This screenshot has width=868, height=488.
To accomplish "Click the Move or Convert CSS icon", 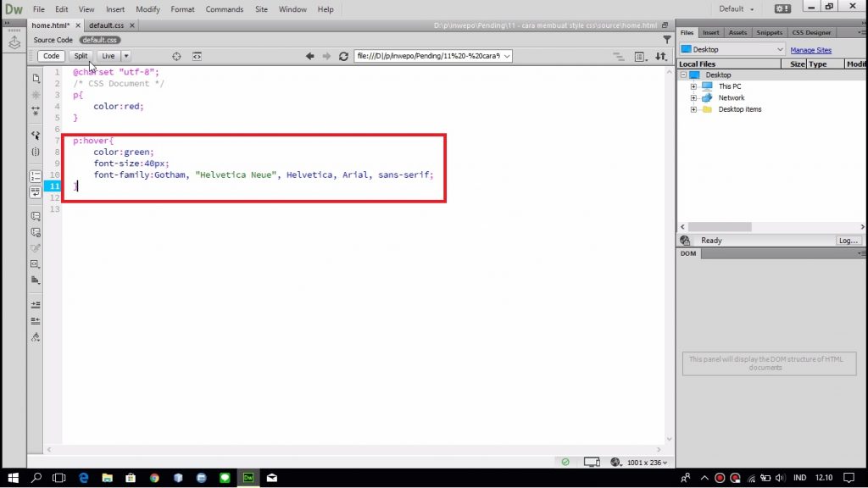I will (36, 280).
